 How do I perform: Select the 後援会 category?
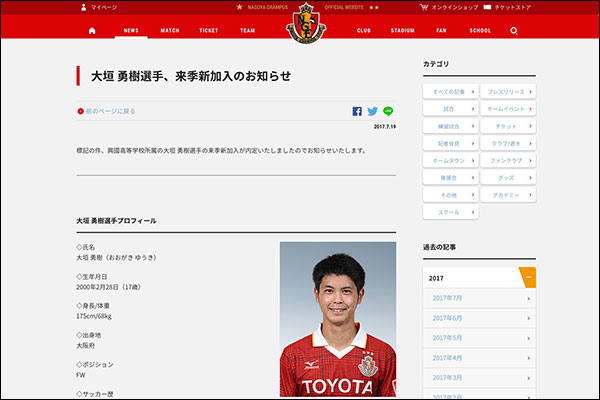click(x=451, y=178)
